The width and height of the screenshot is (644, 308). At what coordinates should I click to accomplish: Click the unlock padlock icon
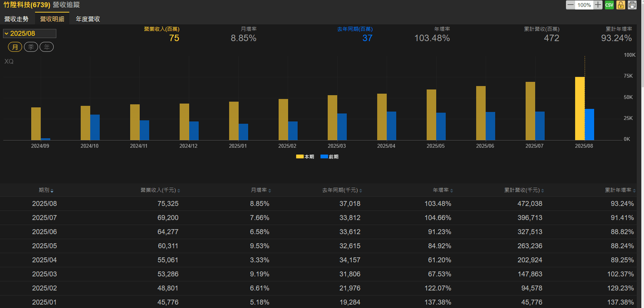(x=621, y=5)
